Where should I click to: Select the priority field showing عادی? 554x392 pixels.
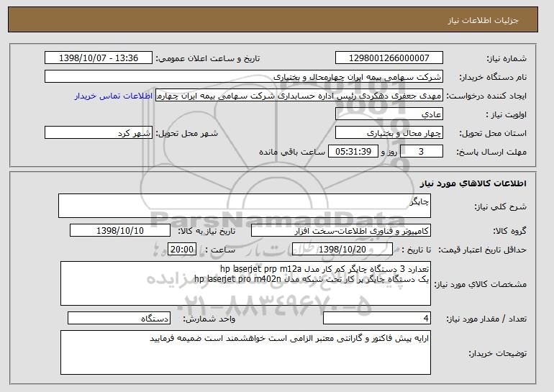pos(389,114)
